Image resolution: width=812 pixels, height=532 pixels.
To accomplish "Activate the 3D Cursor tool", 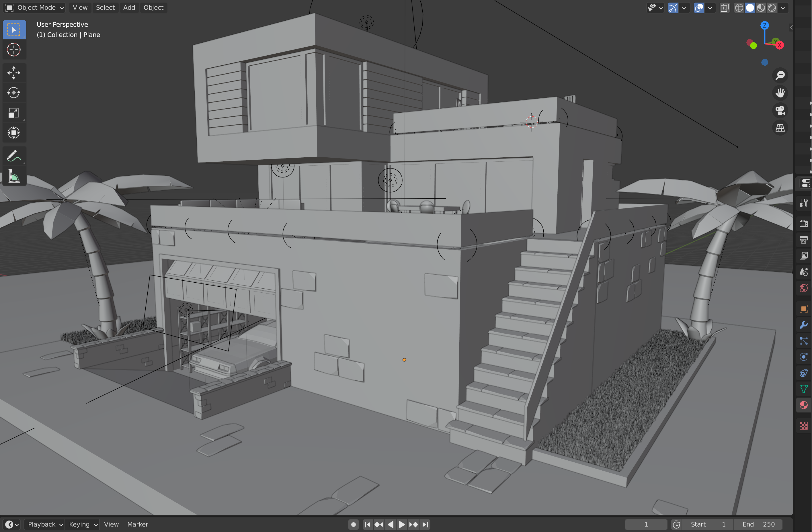I will 14,50.
